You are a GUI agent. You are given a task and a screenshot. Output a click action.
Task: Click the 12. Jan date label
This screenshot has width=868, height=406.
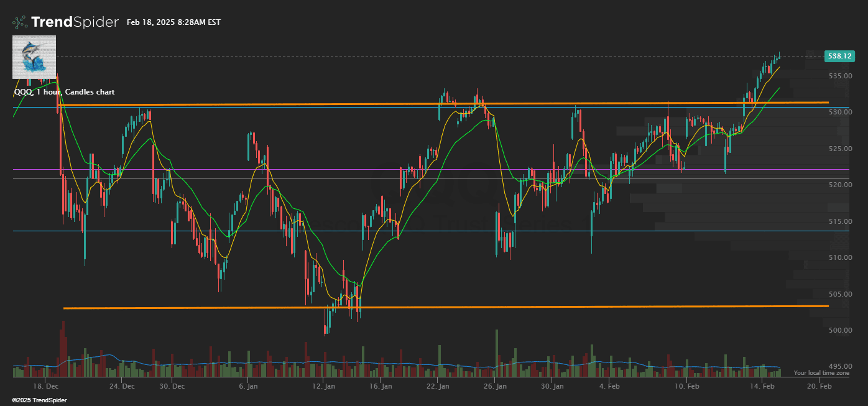coord(323,386)
